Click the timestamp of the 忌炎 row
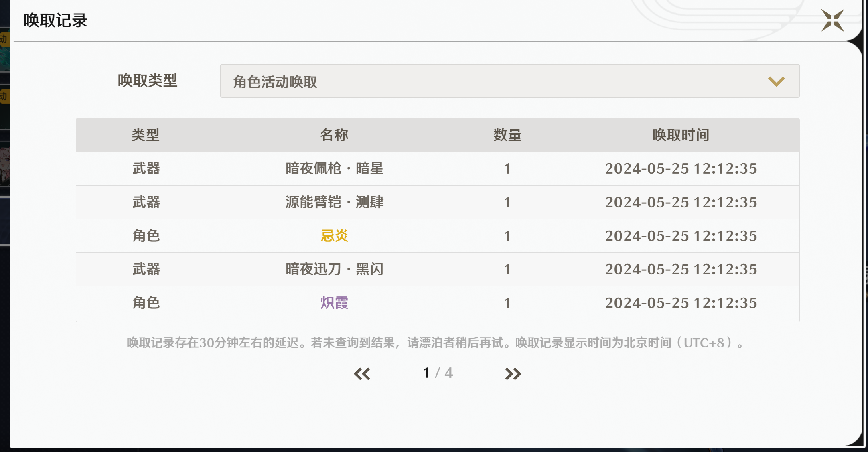 tap(681, 236)
